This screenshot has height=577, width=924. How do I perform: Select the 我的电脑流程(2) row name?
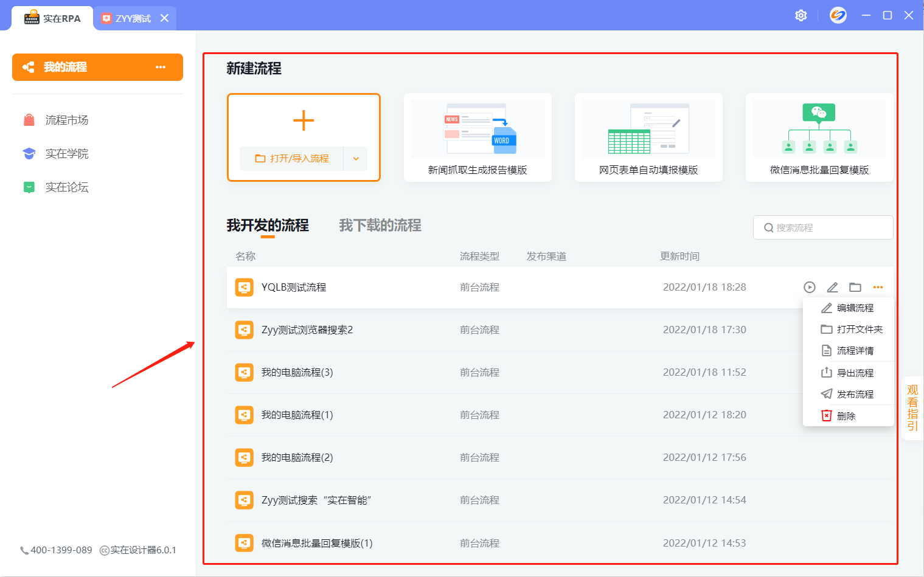click(x=297, y=457)
